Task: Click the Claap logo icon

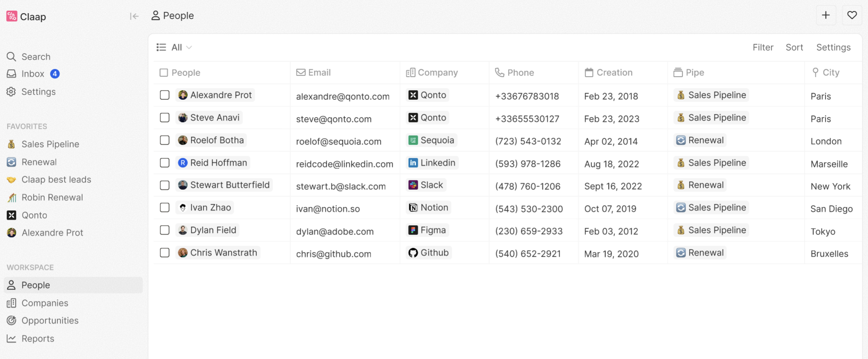Action: pyautogui.click(x=12, y=17)
